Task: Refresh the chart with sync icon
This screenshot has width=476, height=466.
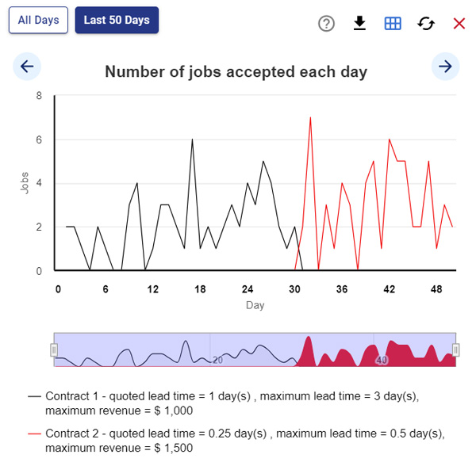Action: pyautogui.click(x=426, y=23)
